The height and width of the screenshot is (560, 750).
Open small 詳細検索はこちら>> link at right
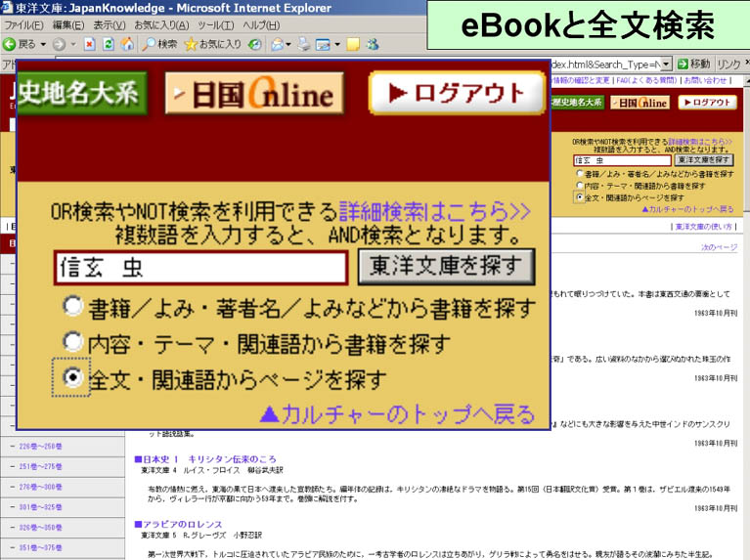[700, 142]
